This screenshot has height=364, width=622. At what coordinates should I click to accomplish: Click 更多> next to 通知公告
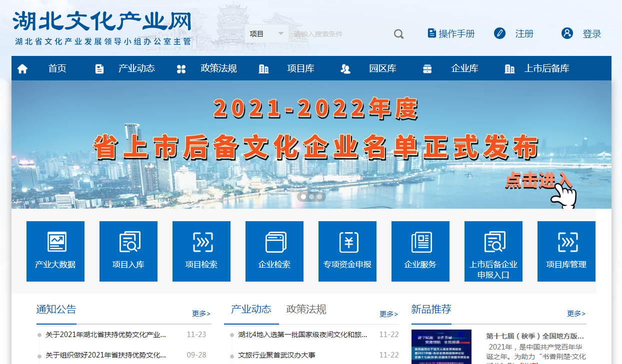tap(201, 314)
